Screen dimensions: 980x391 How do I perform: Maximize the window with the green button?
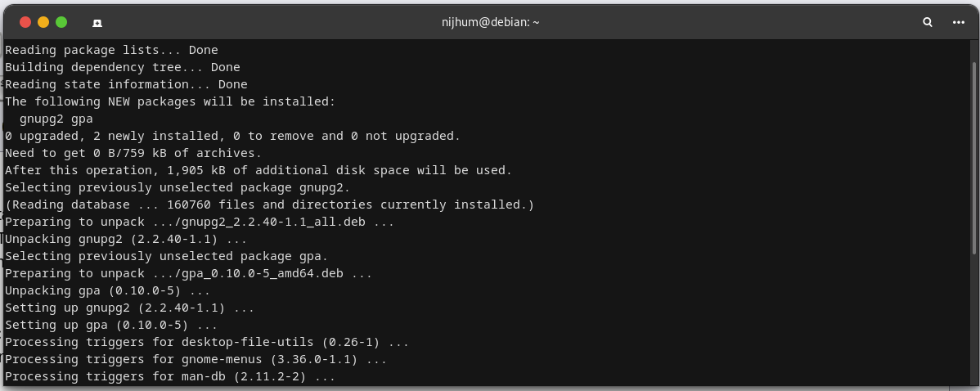(x=61, y=23)
